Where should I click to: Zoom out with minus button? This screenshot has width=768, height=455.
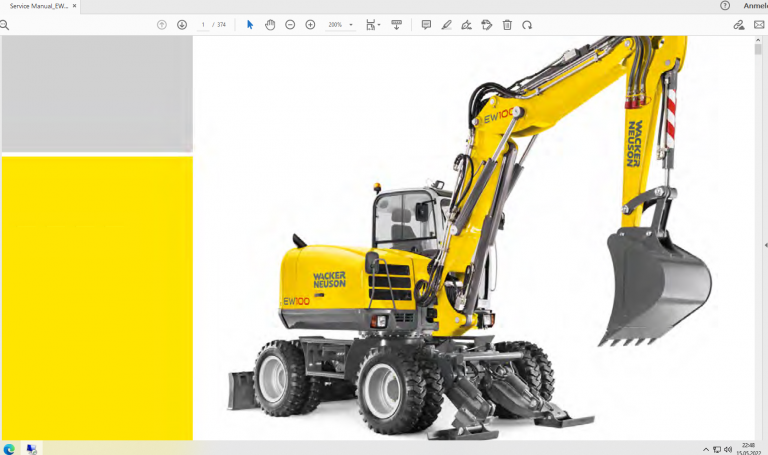(x=290, y=24)
